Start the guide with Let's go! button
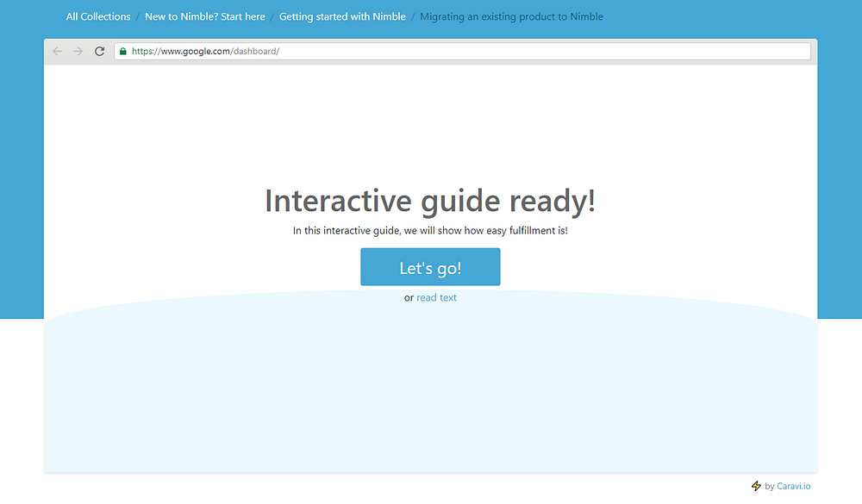This screenshot has height=504, width=862. coord(430,266)
